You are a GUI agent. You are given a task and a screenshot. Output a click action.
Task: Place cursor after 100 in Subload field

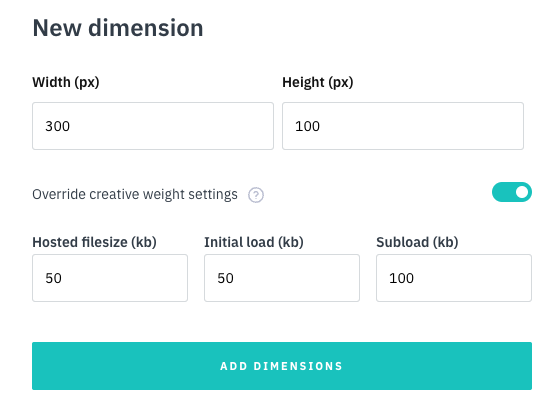tap(414, 278)
